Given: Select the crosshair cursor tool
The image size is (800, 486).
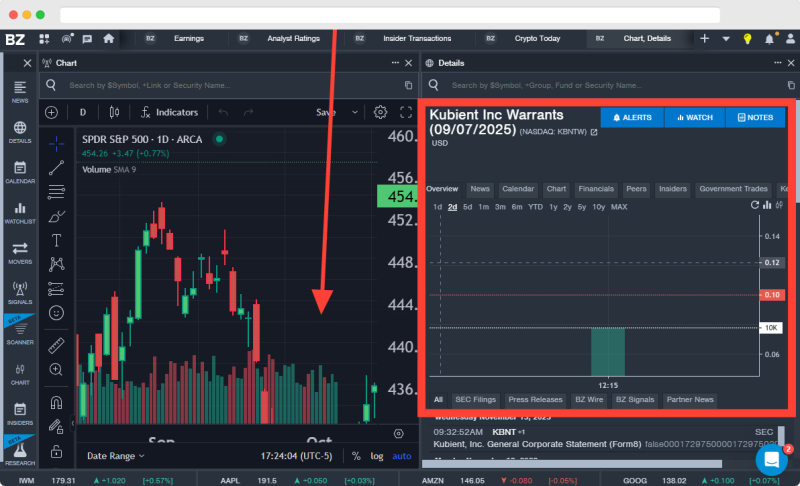Looking at the screenshot, I should [56, 144].
